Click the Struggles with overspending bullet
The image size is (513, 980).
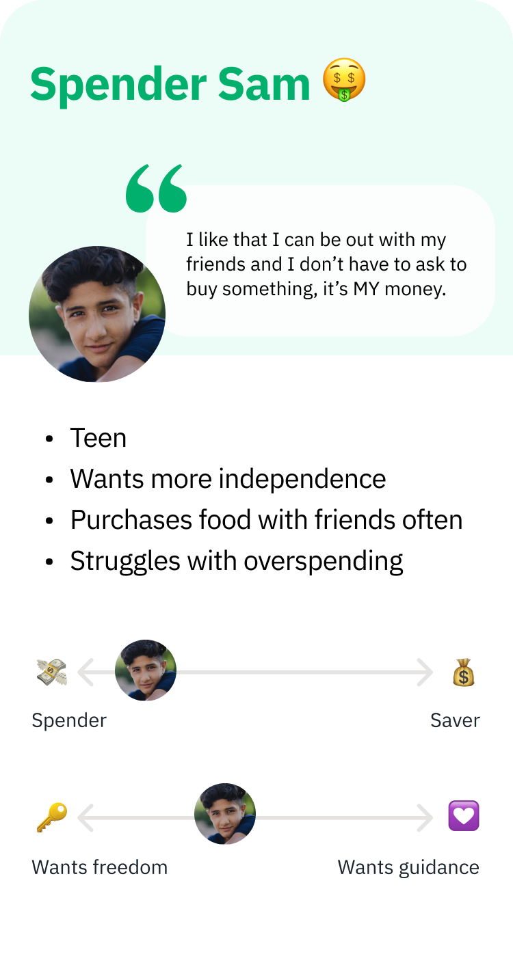tap(237, 561)
